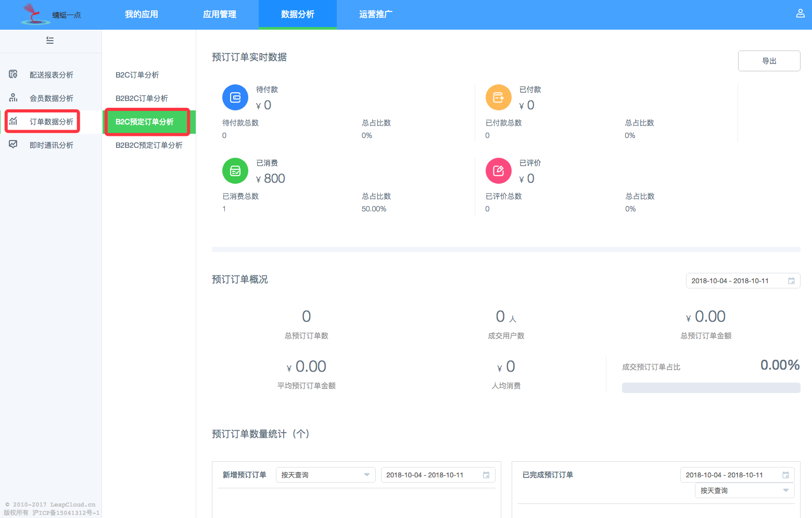Open 配送报表分析 in sidebar
The height and width of the screenshot is (518, 812).
tap(51, 75)
